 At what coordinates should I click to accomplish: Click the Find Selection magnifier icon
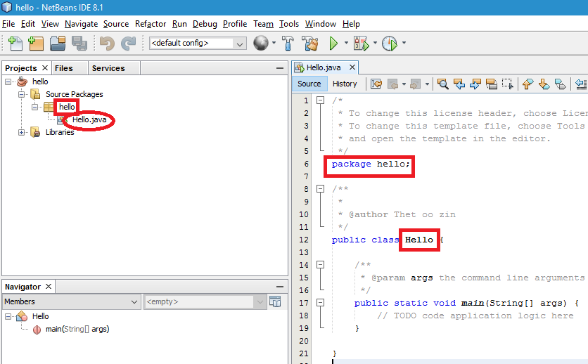click(x=443, y=84)
